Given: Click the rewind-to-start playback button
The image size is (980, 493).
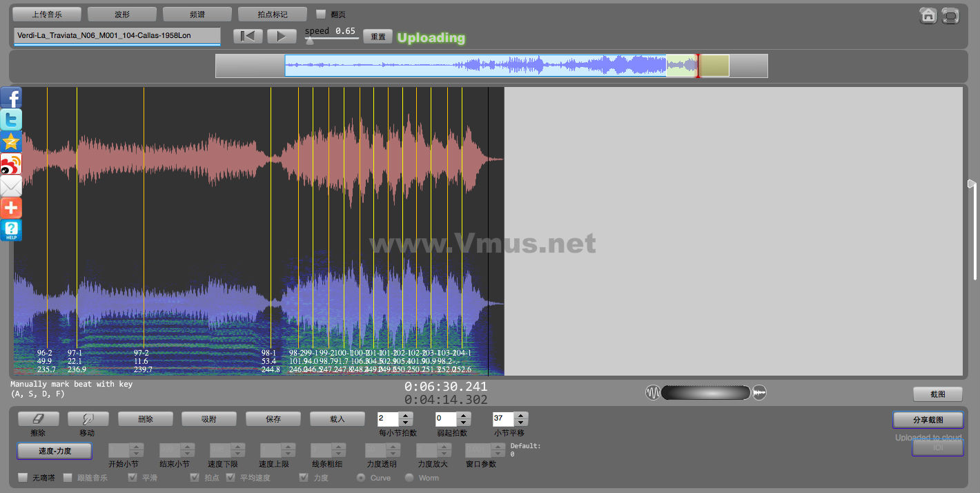Looking at the screenshot, I should (x=248, y=36).
